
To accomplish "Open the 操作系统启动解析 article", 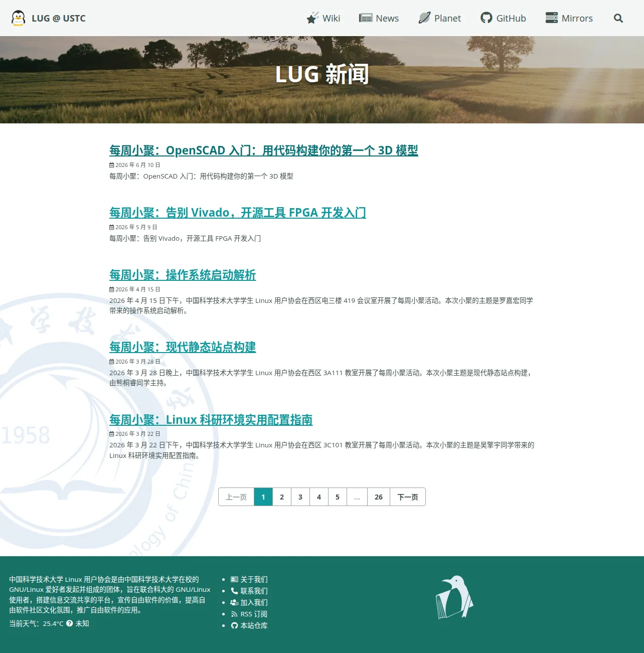I will pos(183,275).
